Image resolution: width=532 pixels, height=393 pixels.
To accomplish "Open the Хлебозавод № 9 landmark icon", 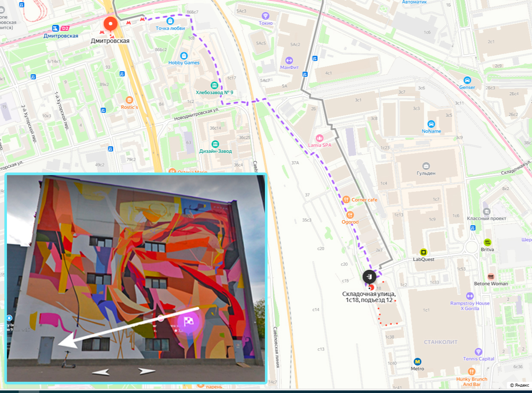I will 214,85.
